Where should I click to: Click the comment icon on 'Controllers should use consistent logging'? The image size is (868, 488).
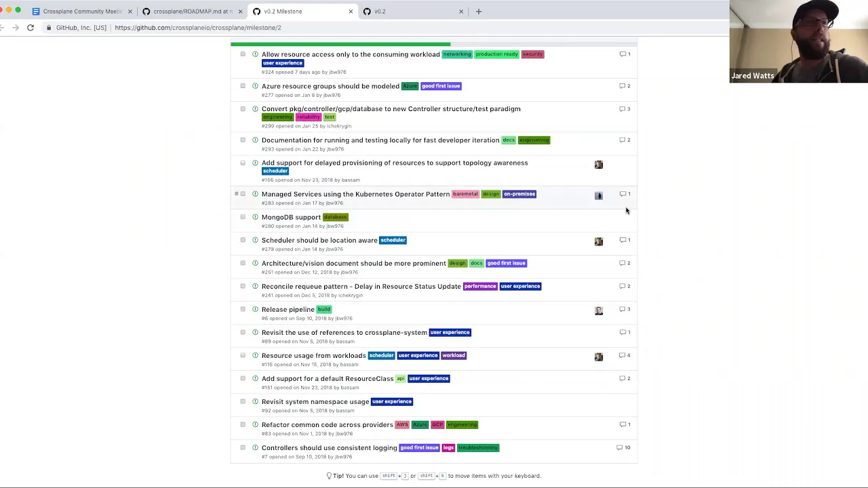[x=620, y=447]
